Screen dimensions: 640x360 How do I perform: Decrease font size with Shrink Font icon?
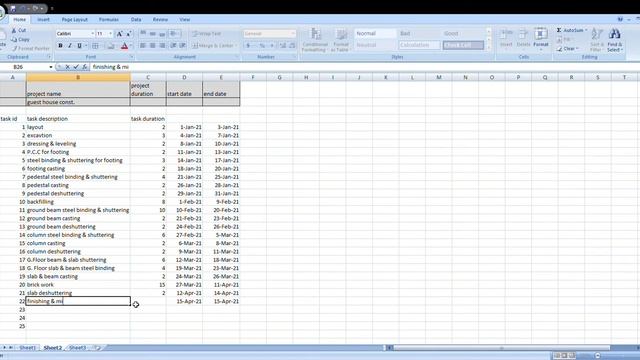click(129, 34)
